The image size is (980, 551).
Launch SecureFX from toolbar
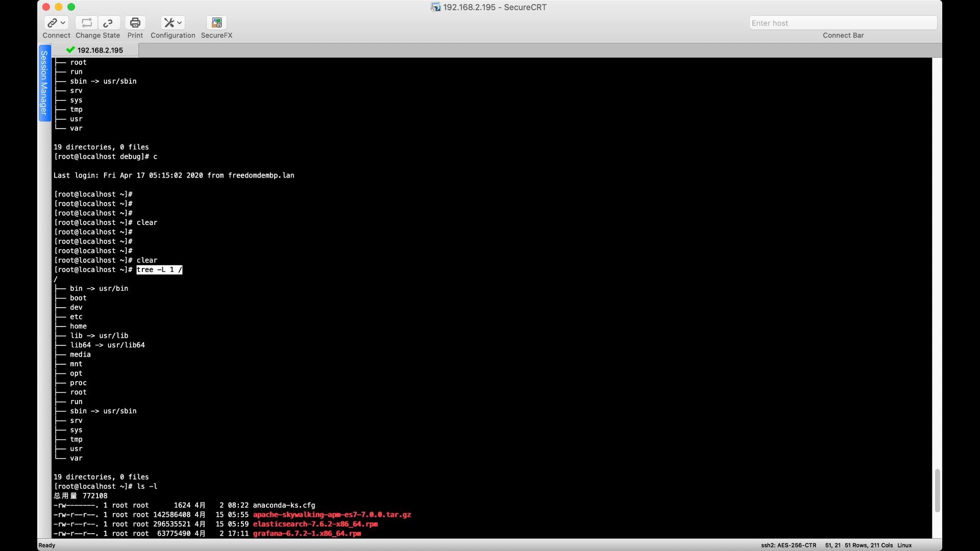[216, 22]
